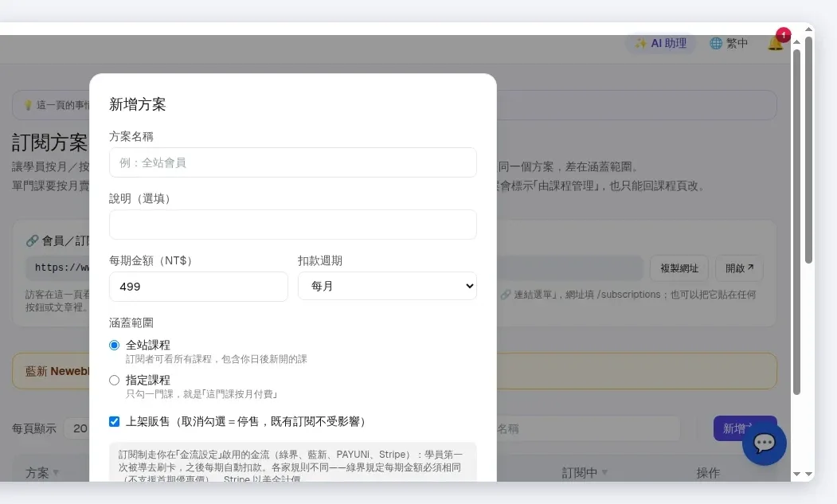Uncheck the 上架販售 checkbox
Screen dimensions: 837x504
pyautogui.click(x=114, y=422)
